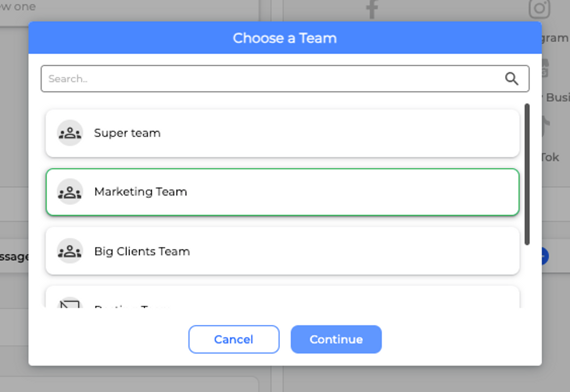
Task: Click the partially hidden TikTok label
Action: [x=551, y=157]
